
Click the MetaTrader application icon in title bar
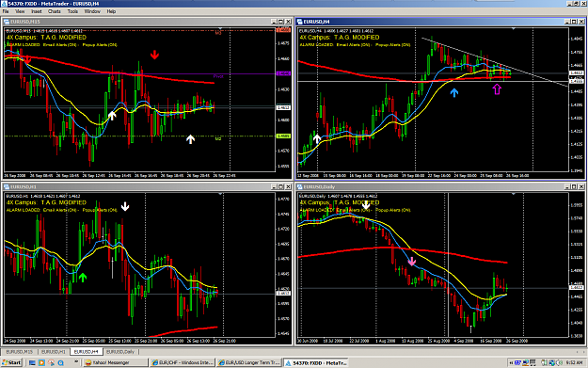click(4, 4)
